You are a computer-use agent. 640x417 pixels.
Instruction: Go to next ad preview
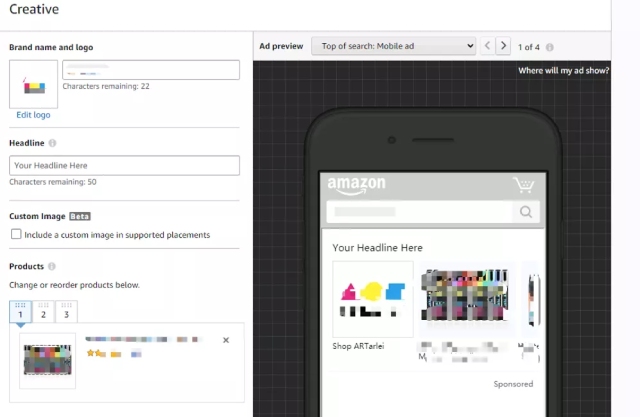[x=503, y=46]
